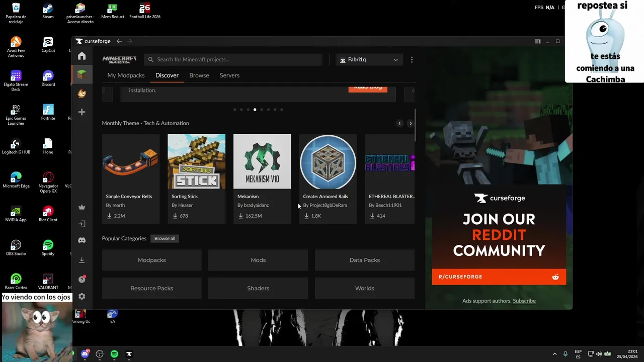
Task: Go back with the left arrow in title bar
Action: (x=119, y=41)
